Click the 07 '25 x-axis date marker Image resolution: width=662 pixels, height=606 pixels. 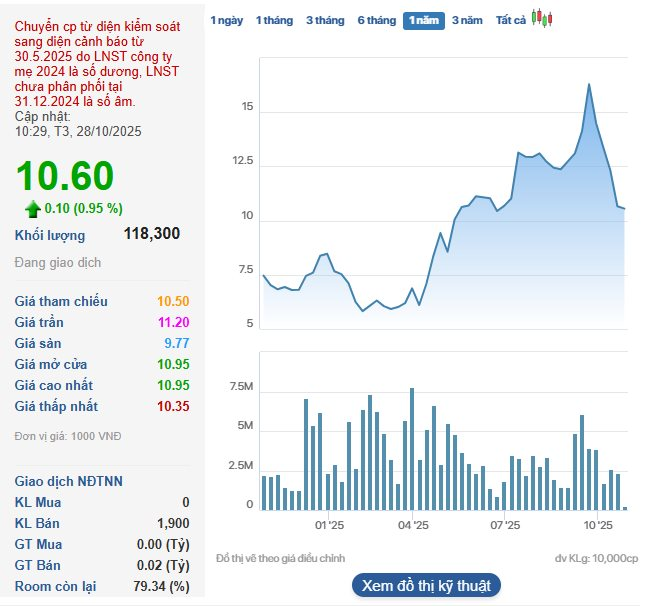coord(506,524)
